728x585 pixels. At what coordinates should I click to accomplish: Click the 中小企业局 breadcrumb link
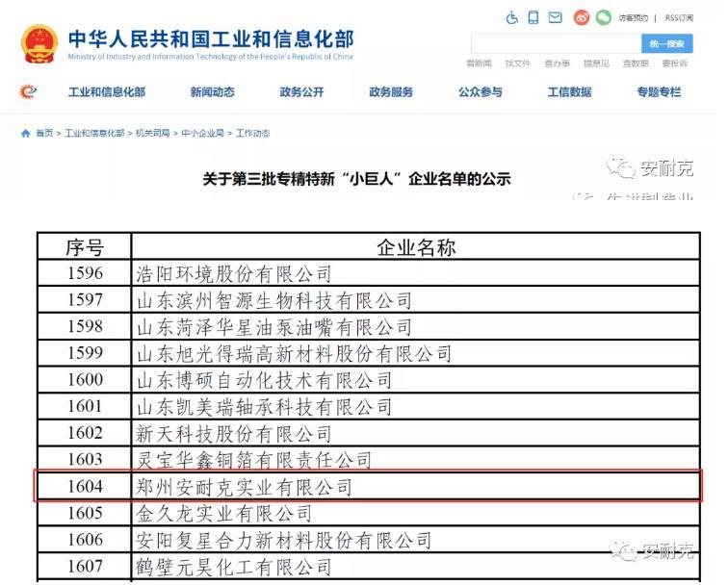tap(202, 134)
